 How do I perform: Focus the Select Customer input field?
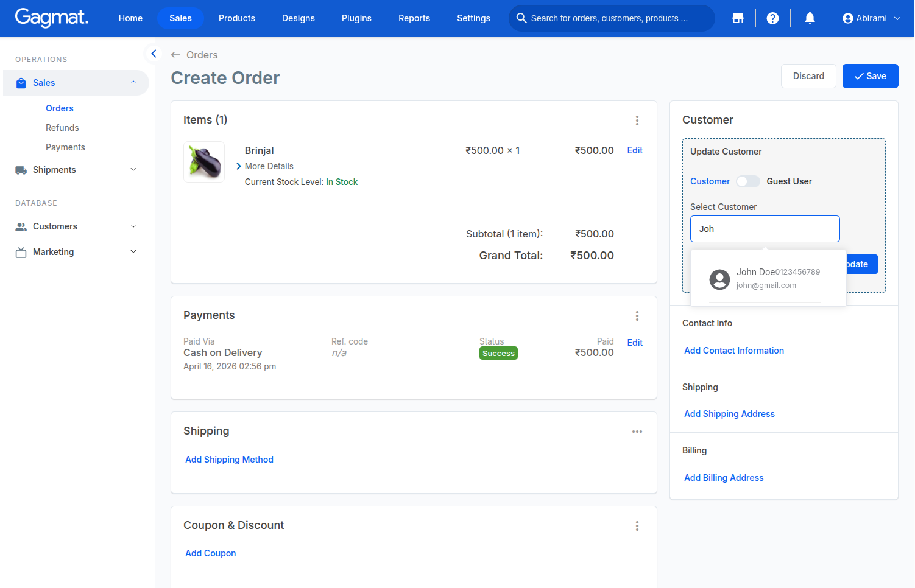[765, 229]
